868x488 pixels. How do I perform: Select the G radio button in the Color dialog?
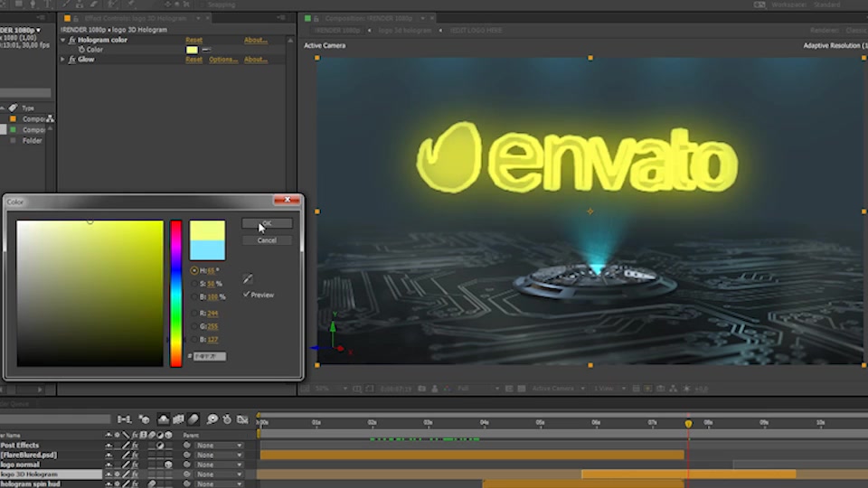(194, 326)
